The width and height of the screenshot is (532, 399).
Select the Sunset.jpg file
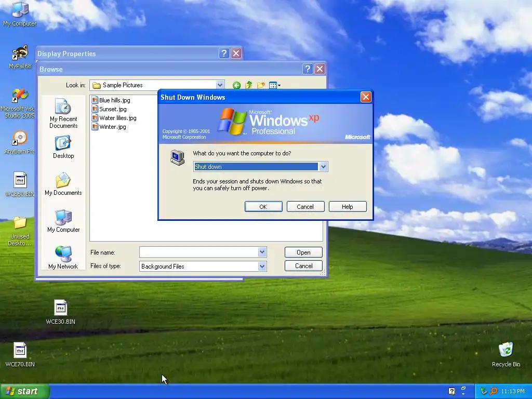coord(109,109)
